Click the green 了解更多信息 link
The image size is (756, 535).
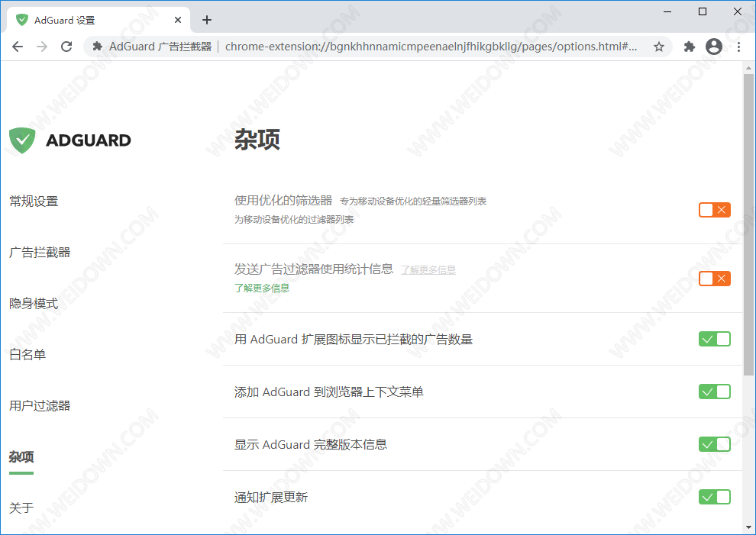tap(262, 288)
